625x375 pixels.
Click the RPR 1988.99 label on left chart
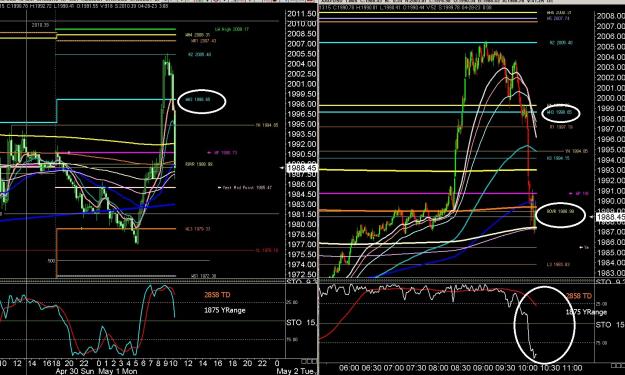point(199,164)
